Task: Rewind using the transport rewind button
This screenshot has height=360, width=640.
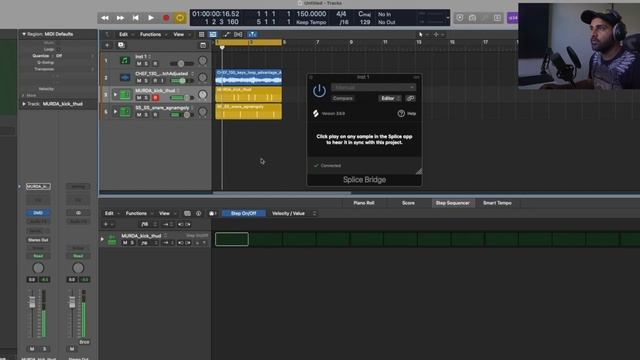Action: pyautogui.click(x=105, y=18)
